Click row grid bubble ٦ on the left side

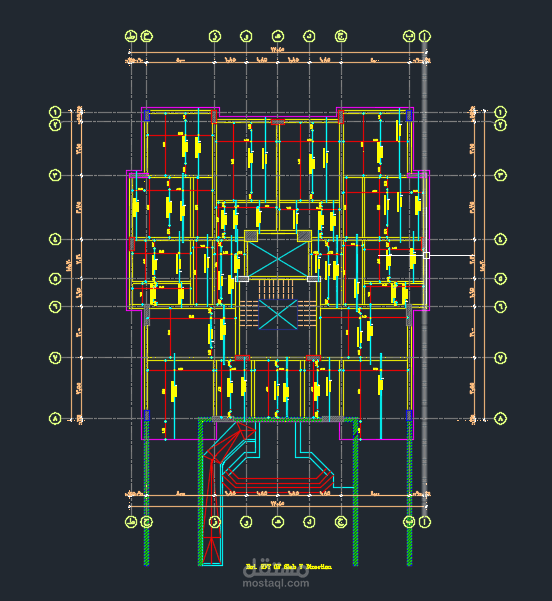[x=55, y=307]
